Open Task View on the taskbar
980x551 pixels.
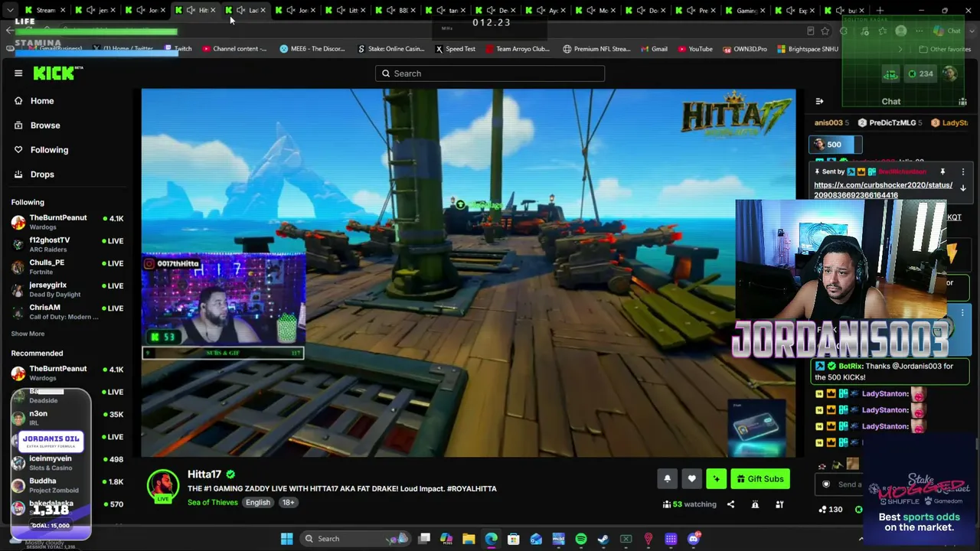(x=424, y=539)
